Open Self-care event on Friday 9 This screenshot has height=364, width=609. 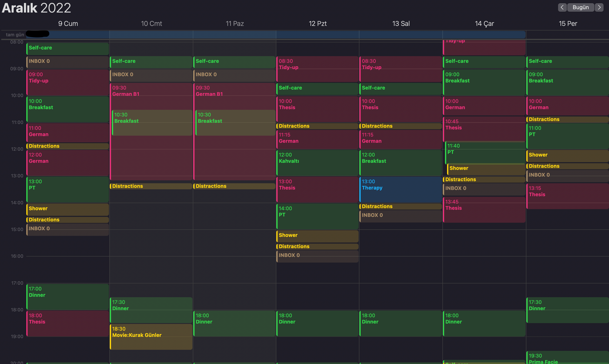point(68,49)
